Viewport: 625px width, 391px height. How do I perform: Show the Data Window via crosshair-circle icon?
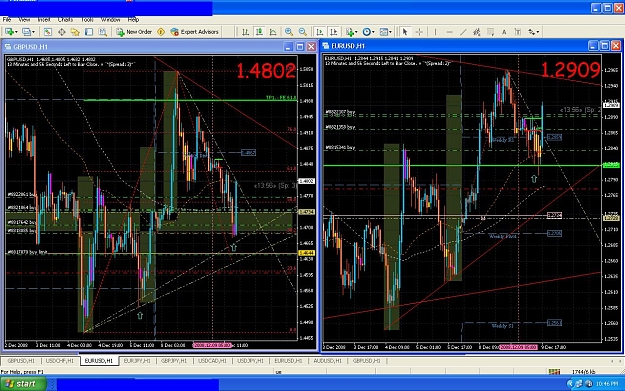pyautogui.click(x=62, y=32)
